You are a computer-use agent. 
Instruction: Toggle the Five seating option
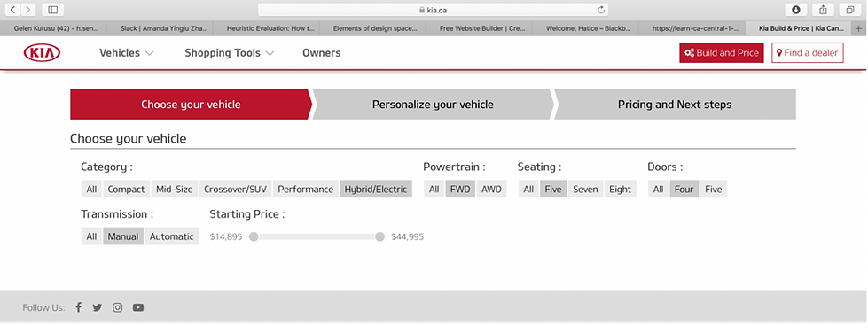(553, 190)
